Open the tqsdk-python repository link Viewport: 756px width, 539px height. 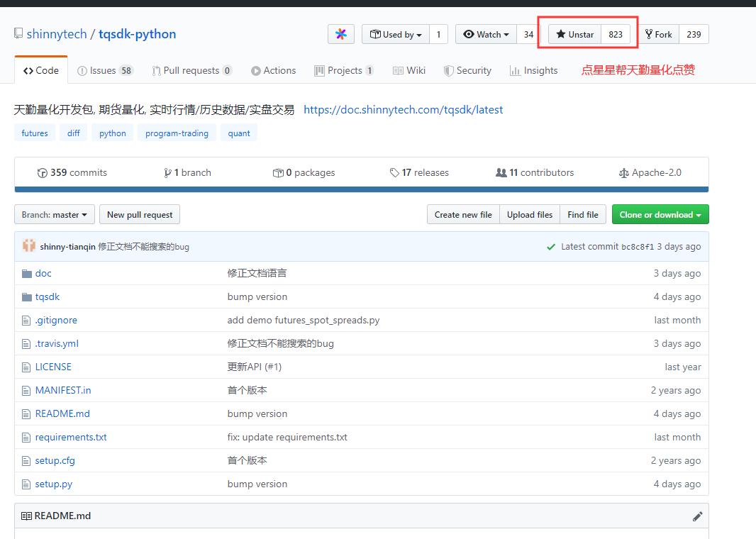pyautogui.click(x=138, y=34)
